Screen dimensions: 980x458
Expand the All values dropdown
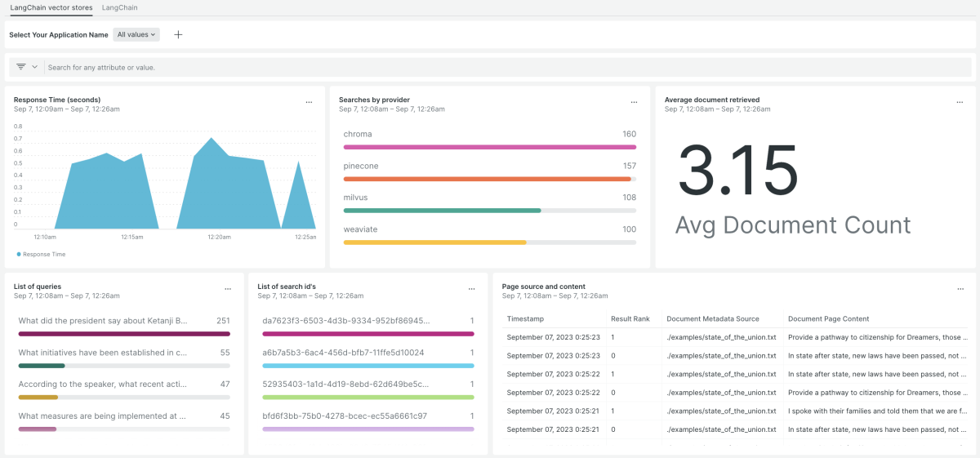pyautogui.click(x=136, y=35)
